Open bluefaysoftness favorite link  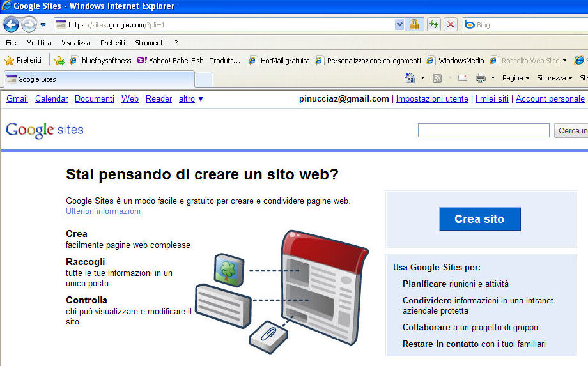pyautogui.click(x=101, y=60)
